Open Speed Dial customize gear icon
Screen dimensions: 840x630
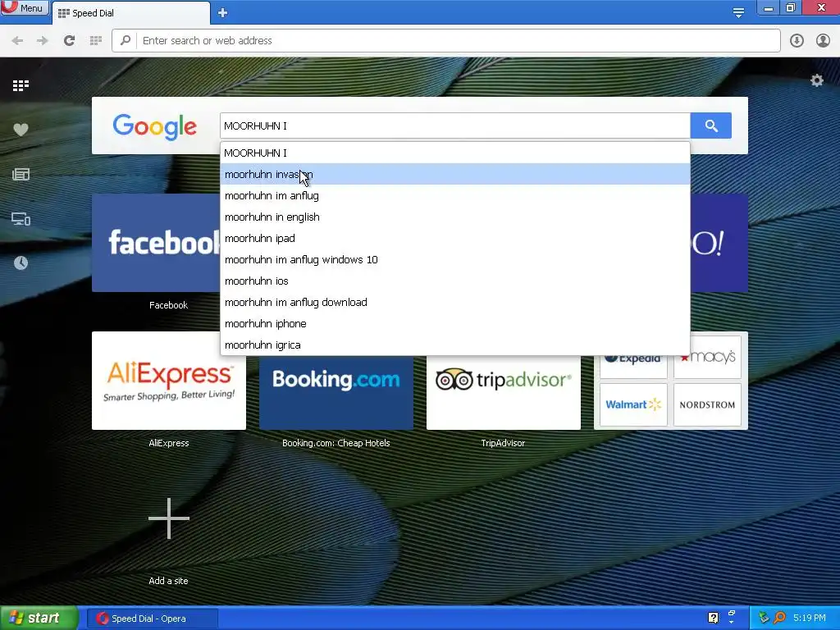816,80
